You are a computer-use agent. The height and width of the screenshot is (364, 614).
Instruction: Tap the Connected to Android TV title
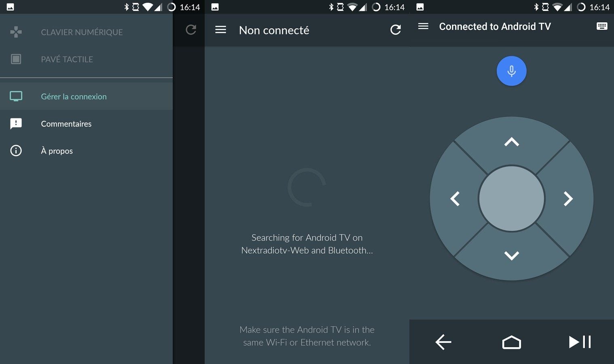point(495,27)
